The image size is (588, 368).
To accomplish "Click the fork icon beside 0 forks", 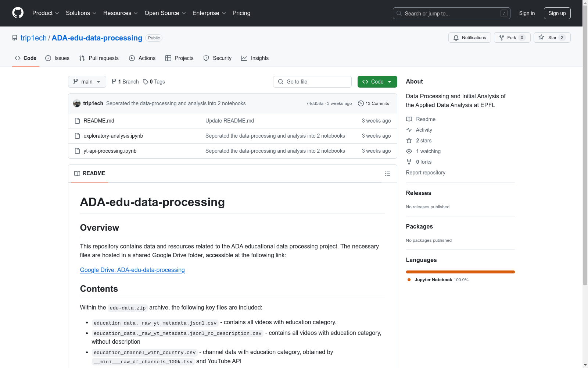I will pyautogui.click(x=409, y=162).
